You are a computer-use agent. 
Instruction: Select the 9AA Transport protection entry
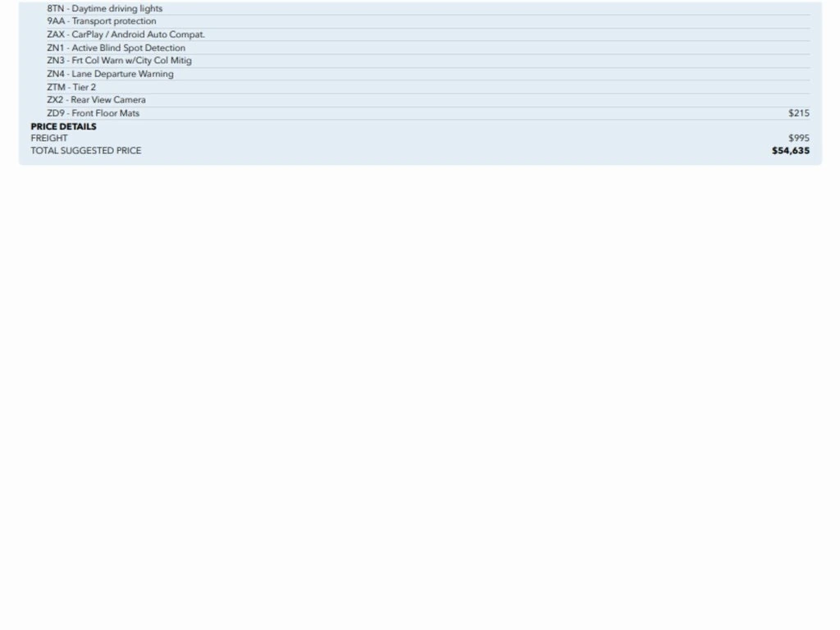point(101,21)
